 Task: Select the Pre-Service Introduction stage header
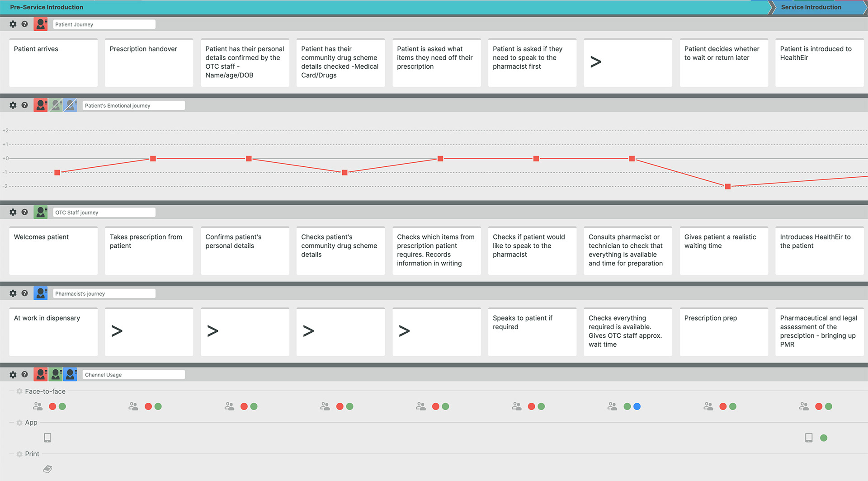(47, 7)
